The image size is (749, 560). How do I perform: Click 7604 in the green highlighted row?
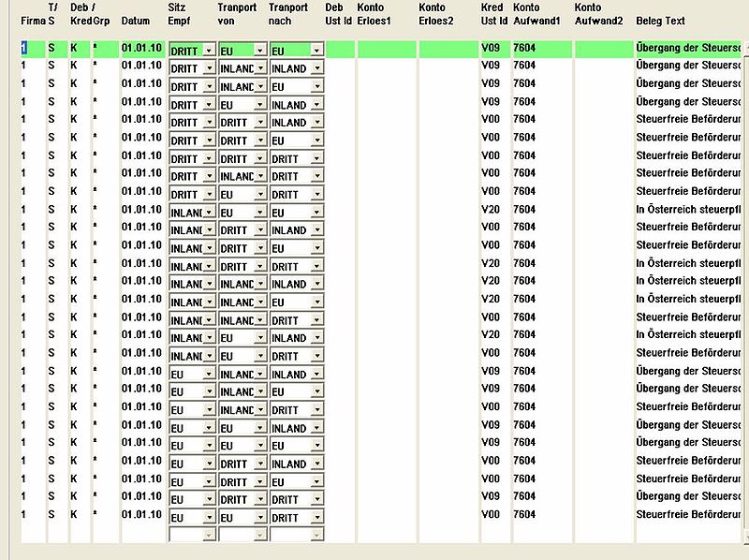[x=524, y=48]
